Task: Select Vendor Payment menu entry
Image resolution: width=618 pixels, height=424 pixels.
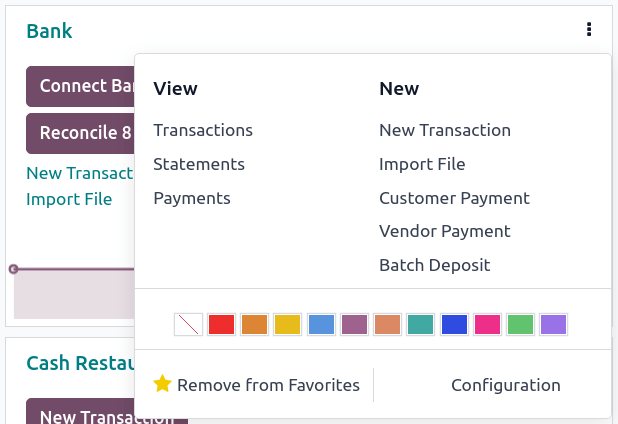Action: coord(445,231)
